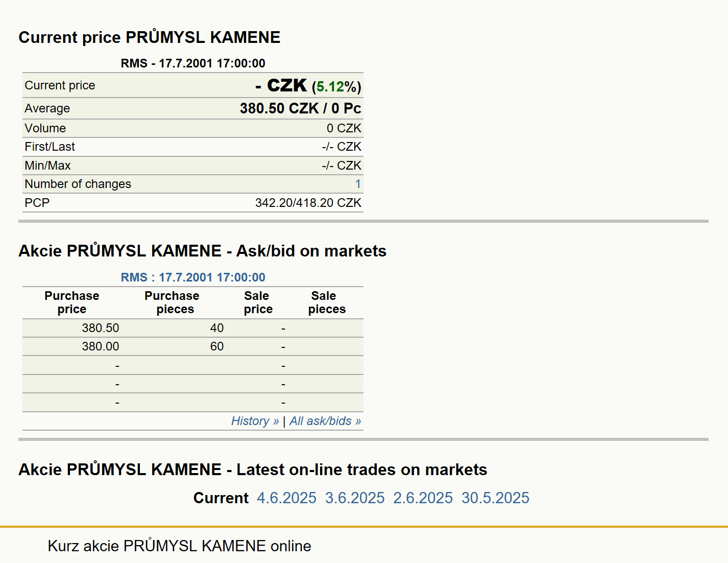
Task: Click the Average 380.50 CZK value
Action: point(279,108)
